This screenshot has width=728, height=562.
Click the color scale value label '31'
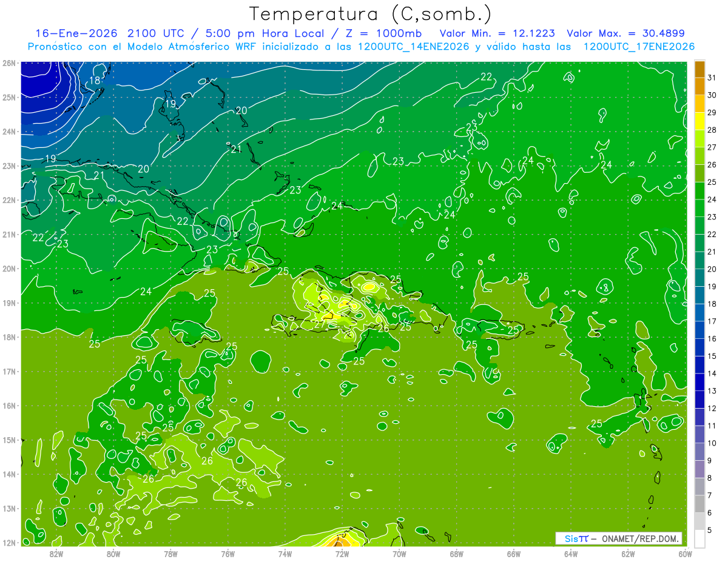(x=713, y=78)
